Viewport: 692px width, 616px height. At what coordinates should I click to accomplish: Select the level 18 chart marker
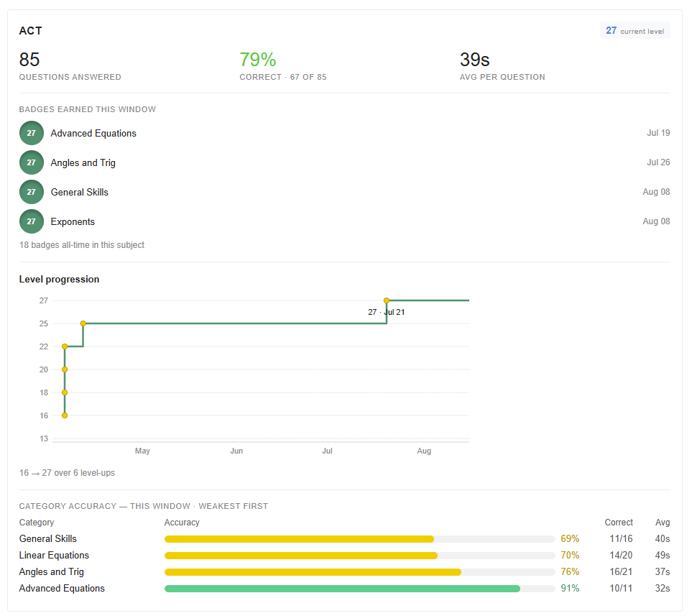click(x=65, y=392)
